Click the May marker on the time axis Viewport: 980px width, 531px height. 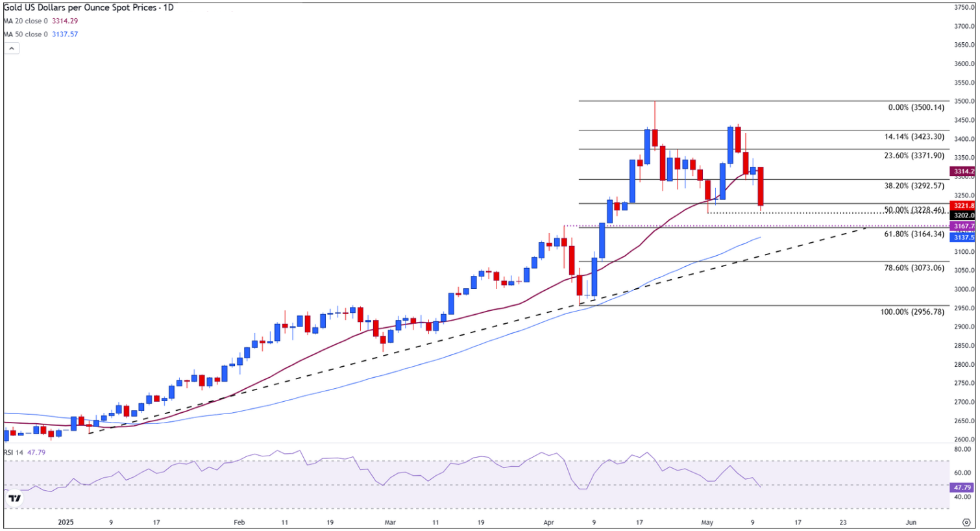707,522
